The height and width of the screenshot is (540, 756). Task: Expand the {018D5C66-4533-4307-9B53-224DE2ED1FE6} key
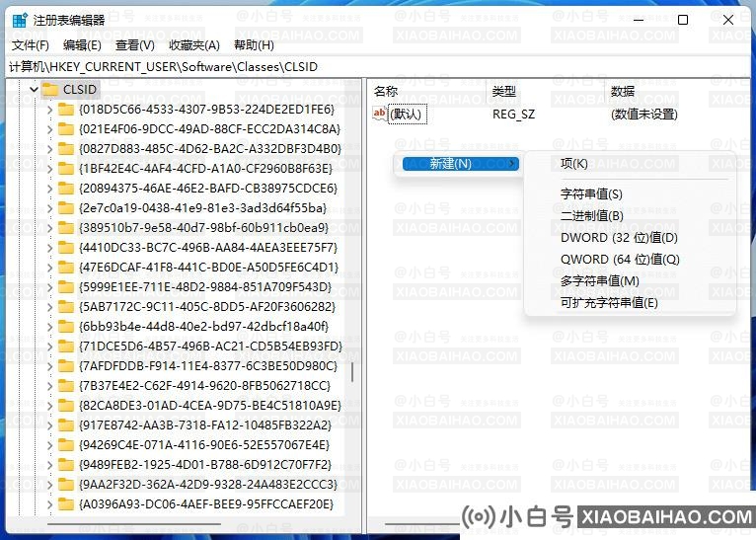coord(49,110)
